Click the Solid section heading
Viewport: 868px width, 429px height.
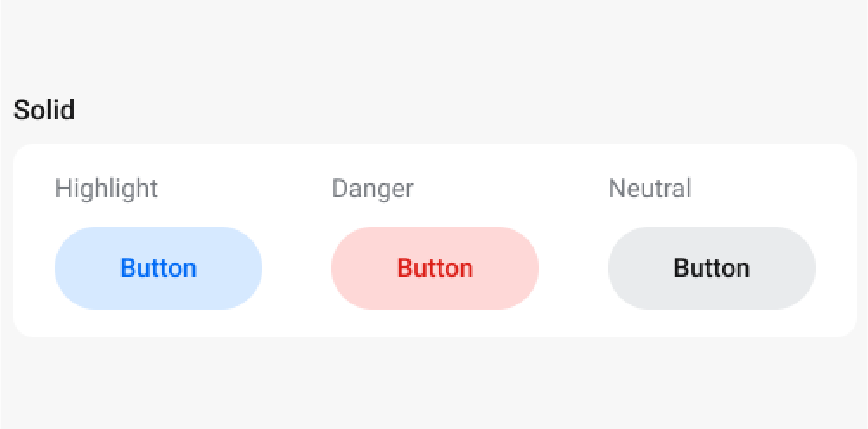(44, 110)
